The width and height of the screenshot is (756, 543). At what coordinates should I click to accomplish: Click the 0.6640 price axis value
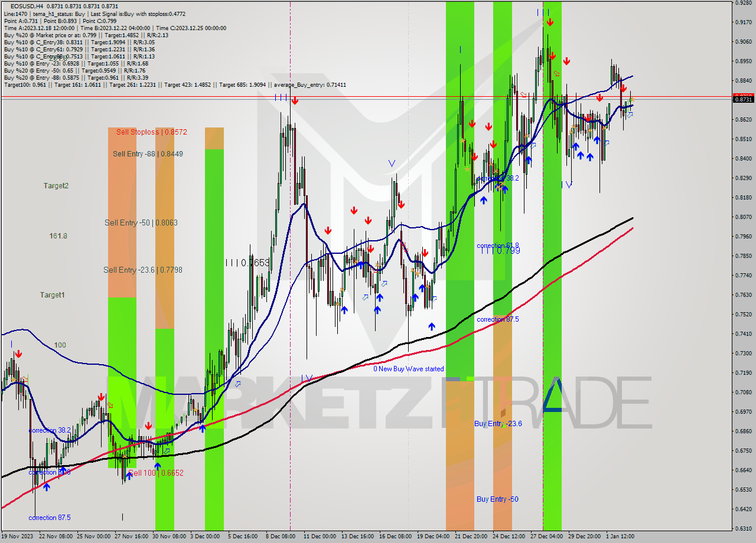coord(742,470)
